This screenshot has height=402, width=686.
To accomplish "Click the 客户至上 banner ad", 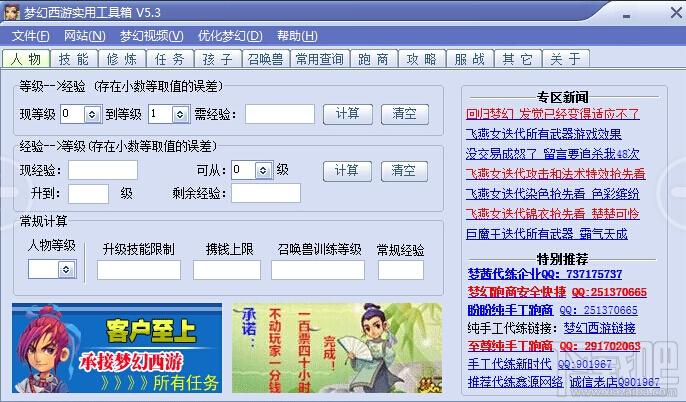I will click(117, 348).
